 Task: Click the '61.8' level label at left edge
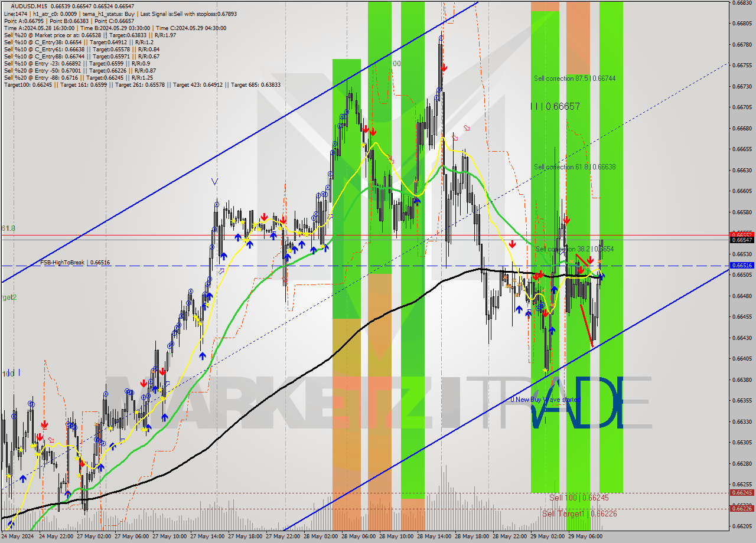[x=8, y=228]
